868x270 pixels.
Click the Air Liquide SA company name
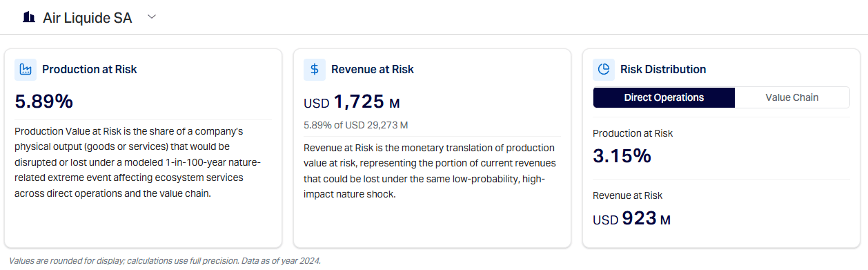[88, 18]
